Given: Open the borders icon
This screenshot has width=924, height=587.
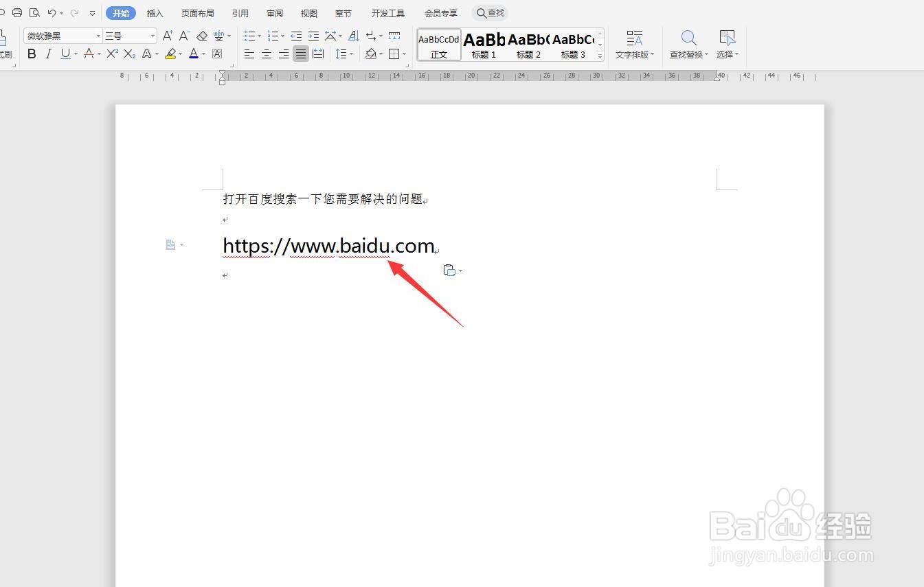Looking at the screenshot, I should (x=394, y=54).
